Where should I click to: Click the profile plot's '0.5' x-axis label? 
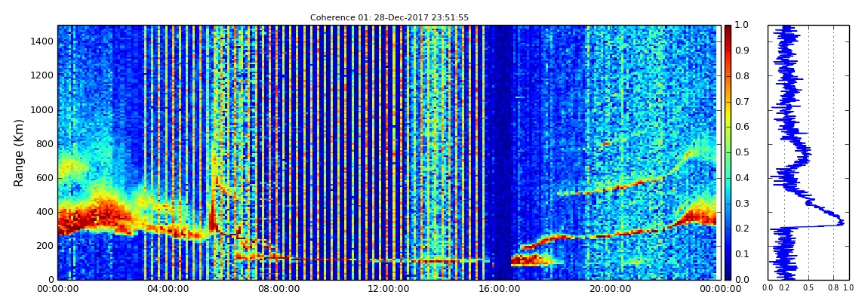click(809, 287)
